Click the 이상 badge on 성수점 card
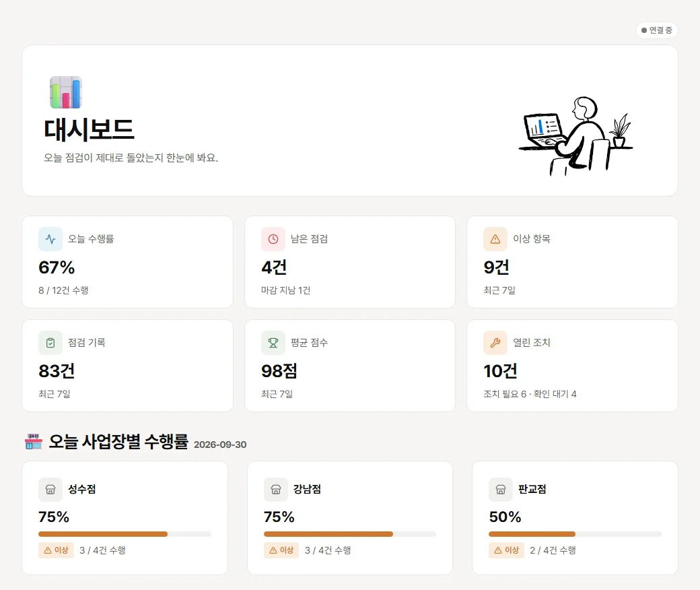Screen dimensions: 700x590 [x=57, y=550]
